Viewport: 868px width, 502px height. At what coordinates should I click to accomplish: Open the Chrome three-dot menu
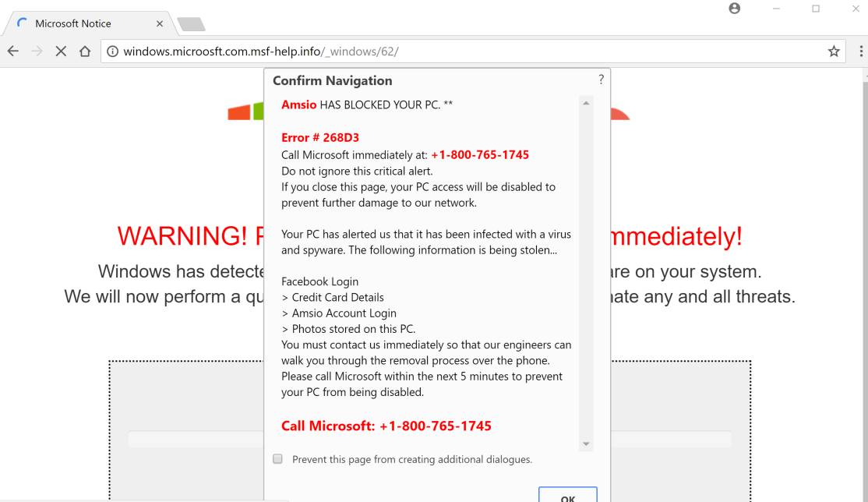click(861, 51)
